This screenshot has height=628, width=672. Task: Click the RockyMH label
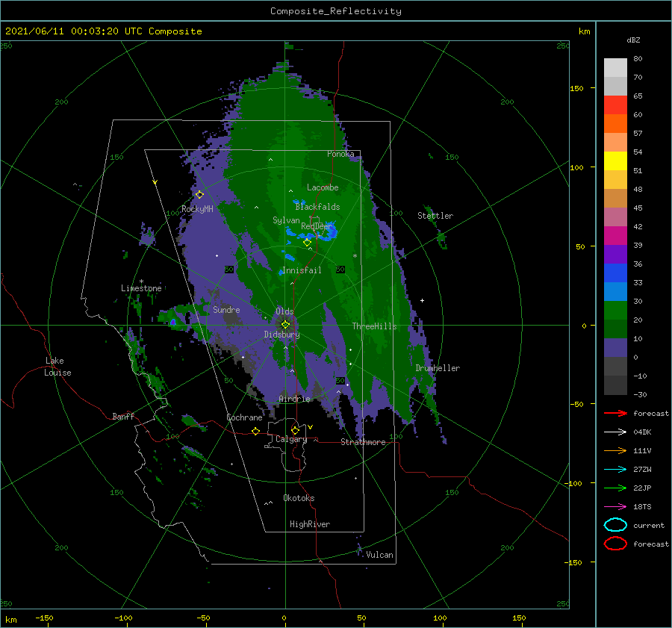pos(197,209)
